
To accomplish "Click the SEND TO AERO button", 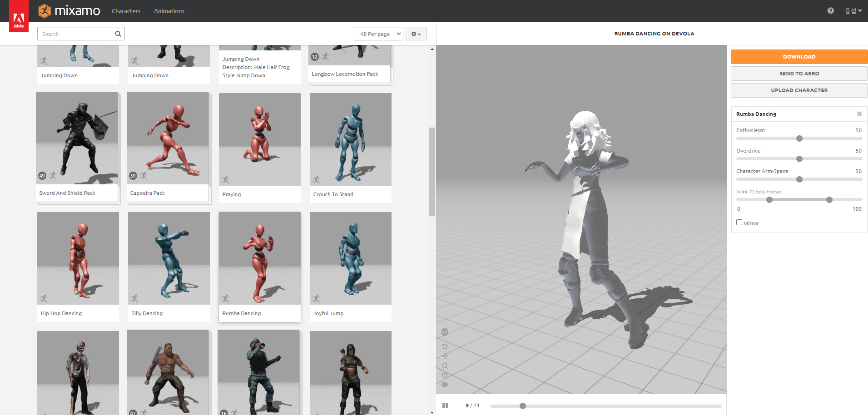I will (799, 74).
